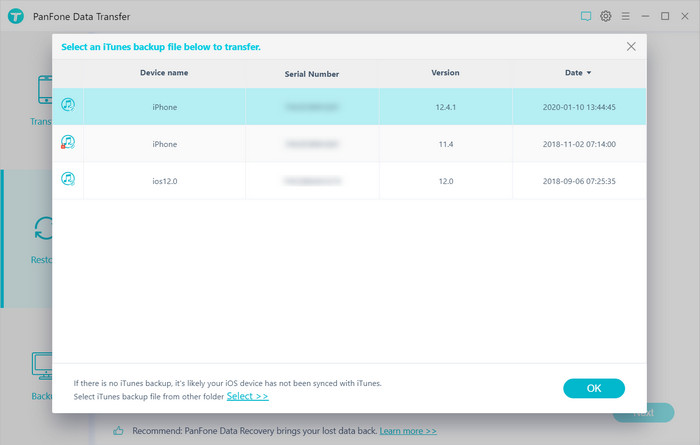Select iPhone device name in 11.4 row
700x445 pixels.
coord(165,144)
